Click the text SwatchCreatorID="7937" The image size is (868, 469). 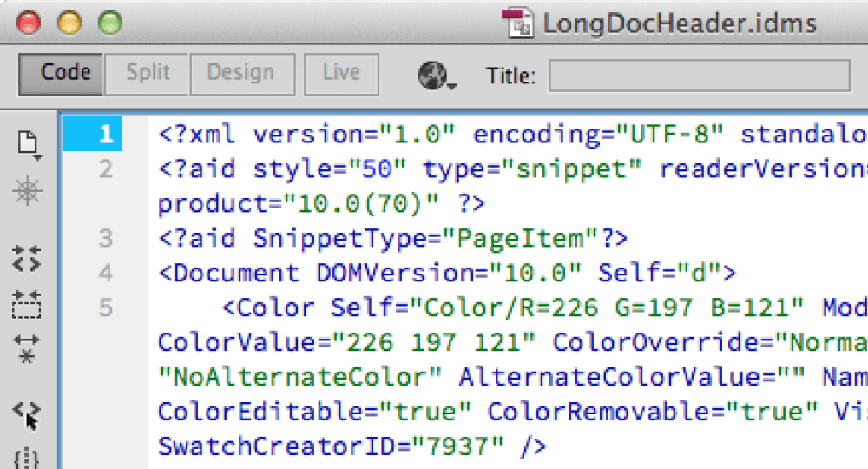[331, 446]
